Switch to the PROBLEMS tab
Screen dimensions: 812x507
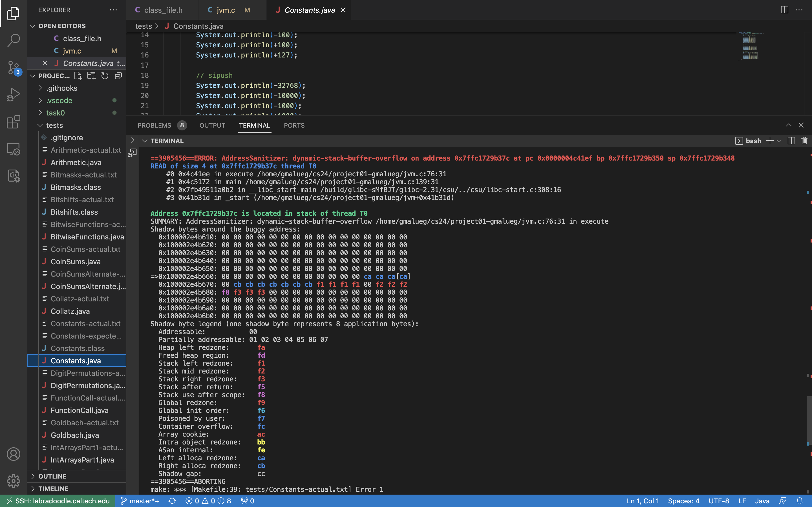point(154,125)
